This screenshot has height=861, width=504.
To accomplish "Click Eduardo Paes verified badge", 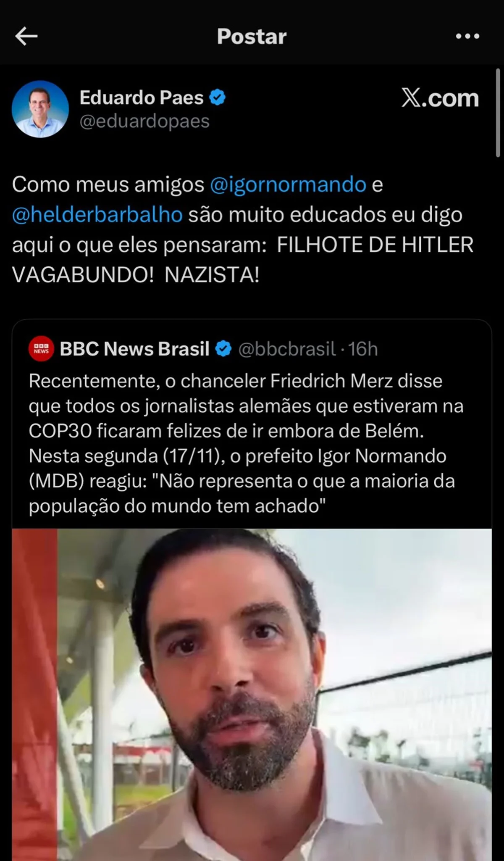I will (x=218, y=97).
